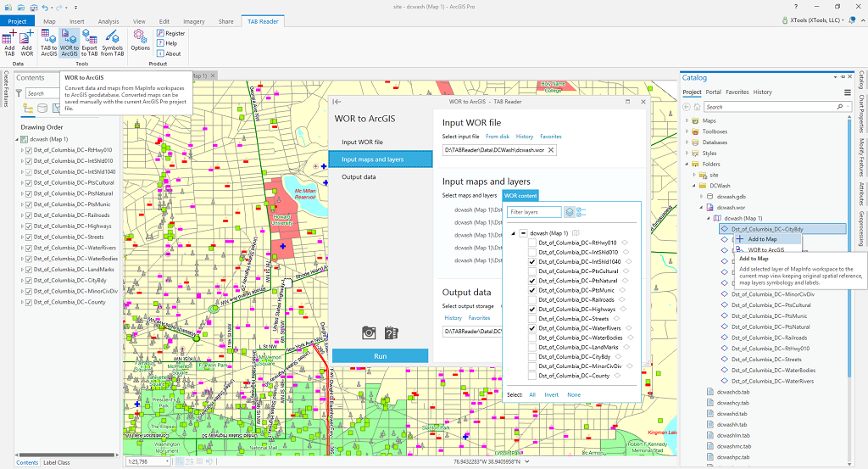Click the notifications bell icon
868x469 pixels.
pyautogui.click(x=853, y=20)
